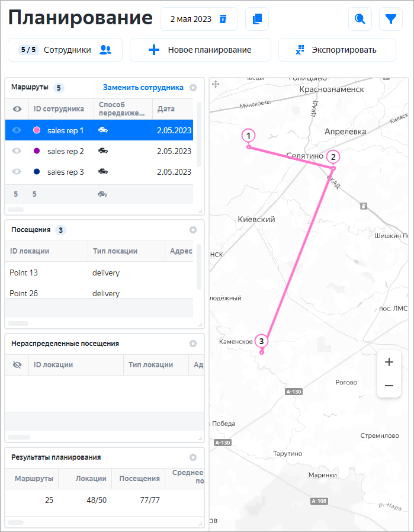
Task: Show sales rep 2 route on map
Action: pos(17,151)
